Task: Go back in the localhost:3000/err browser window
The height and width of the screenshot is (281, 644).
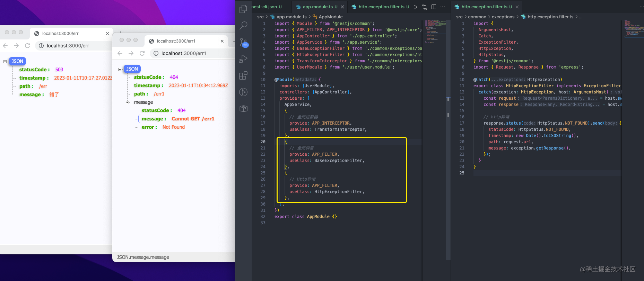Action: tap(5, 46)
